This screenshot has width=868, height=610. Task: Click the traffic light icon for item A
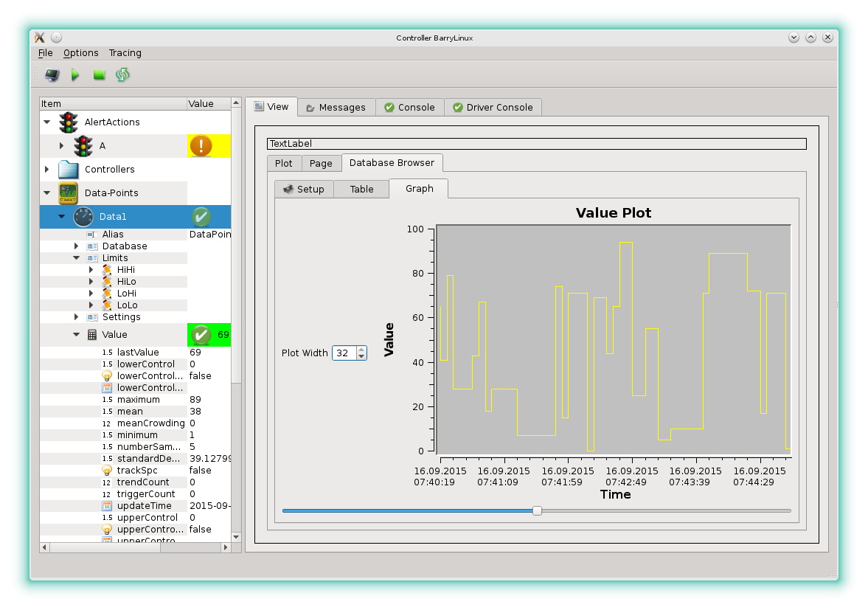coord(83,146)
